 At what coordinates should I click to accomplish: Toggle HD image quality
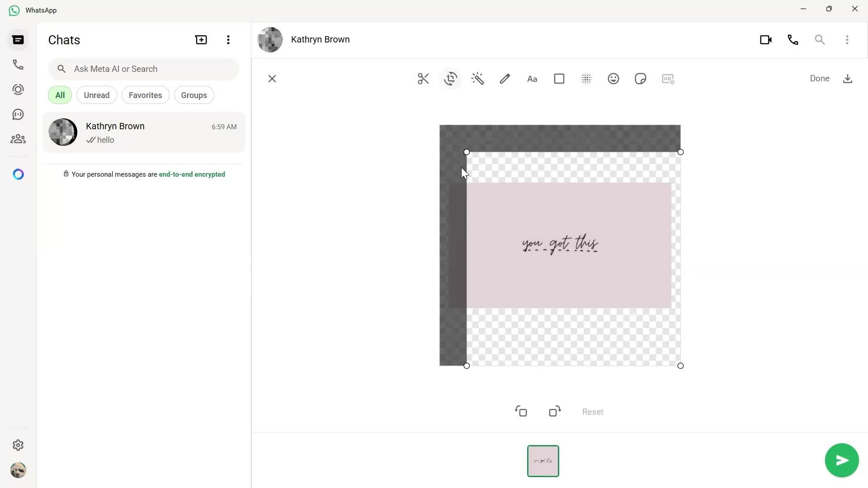[668, 79]
